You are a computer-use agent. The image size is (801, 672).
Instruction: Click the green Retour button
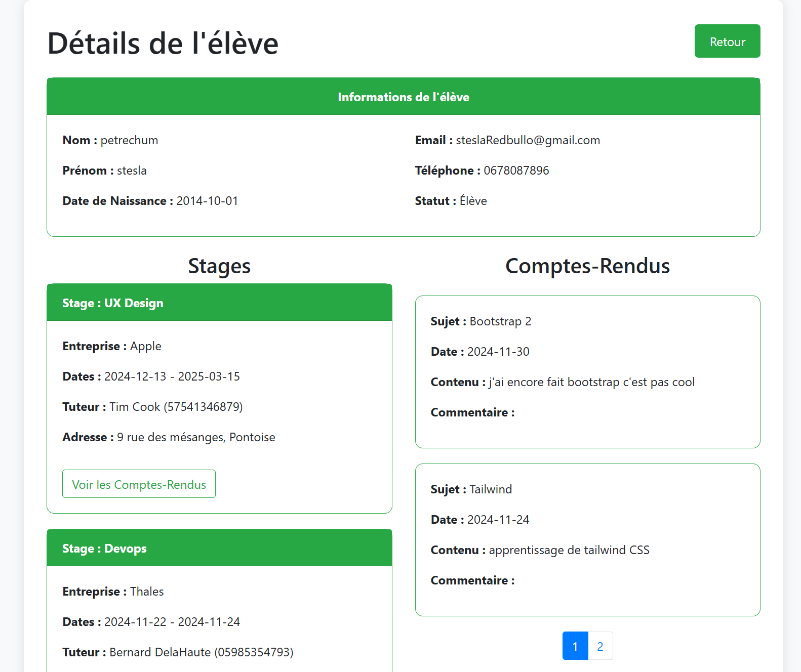pyautogui.click(x=727, y=41)
